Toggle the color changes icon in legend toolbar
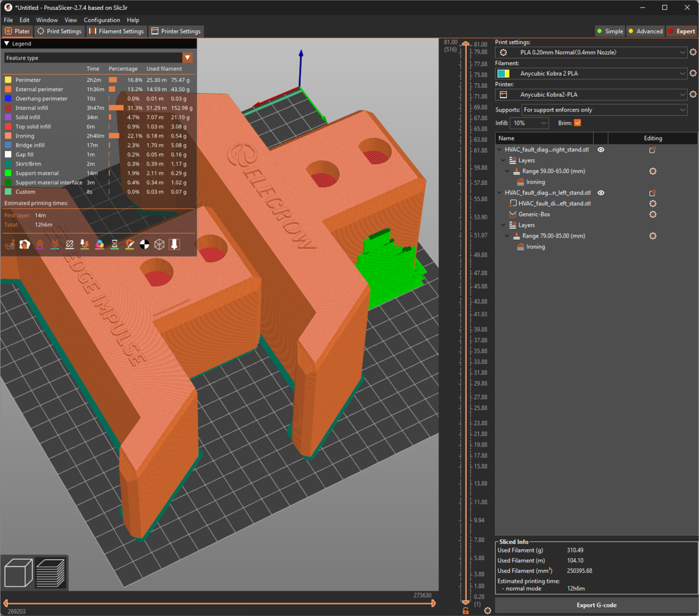Viewport: 699px width, 616px height. click(100, 245)
